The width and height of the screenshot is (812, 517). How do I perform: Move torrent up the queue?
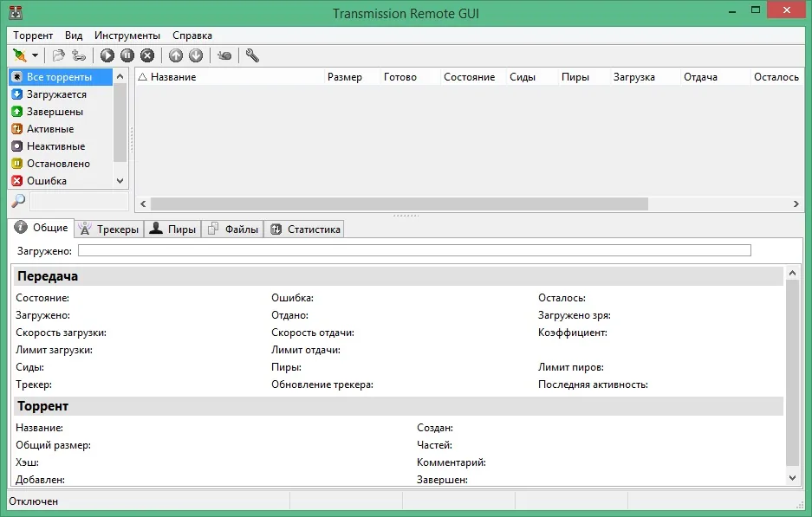pyautogui.click(x=176, y=55)
